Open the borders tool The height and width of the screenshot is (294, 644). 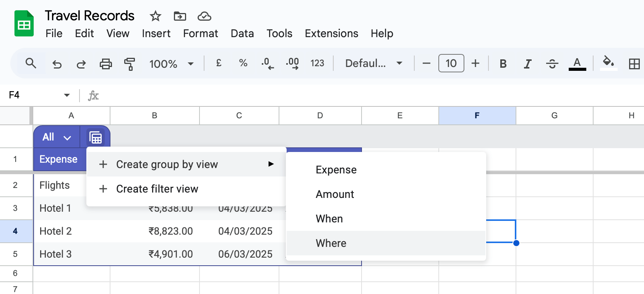tap(634, 64)
